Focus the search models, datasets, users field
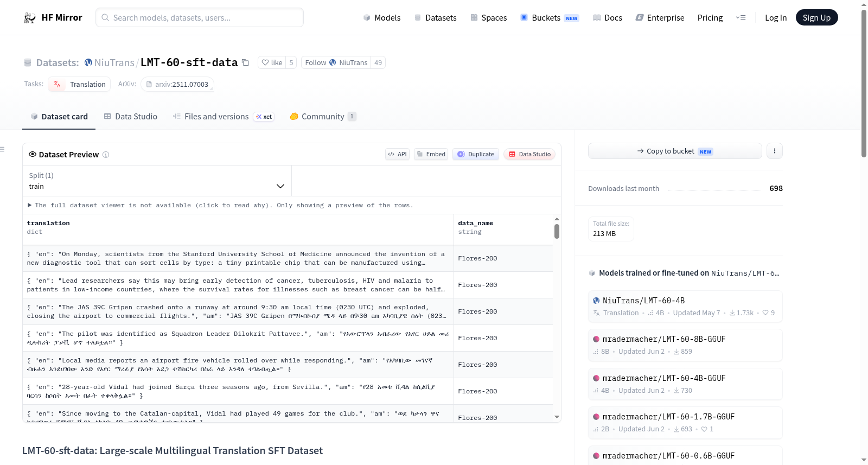The width and height of the screenshot is (868, 465). click(200, 17)
